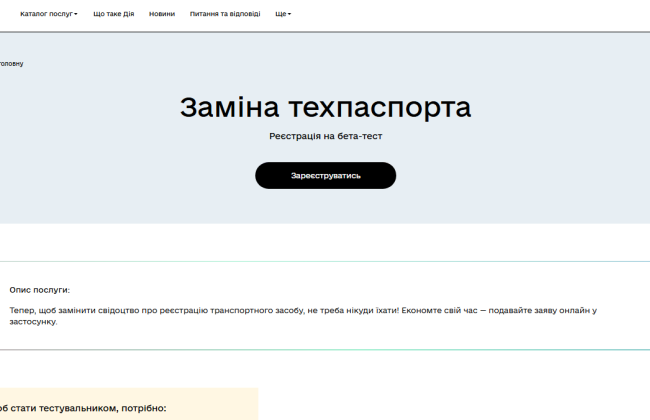Go to Новини in the navigation
Viewport: 650px width, 420px height.
(x=162, y=14)
